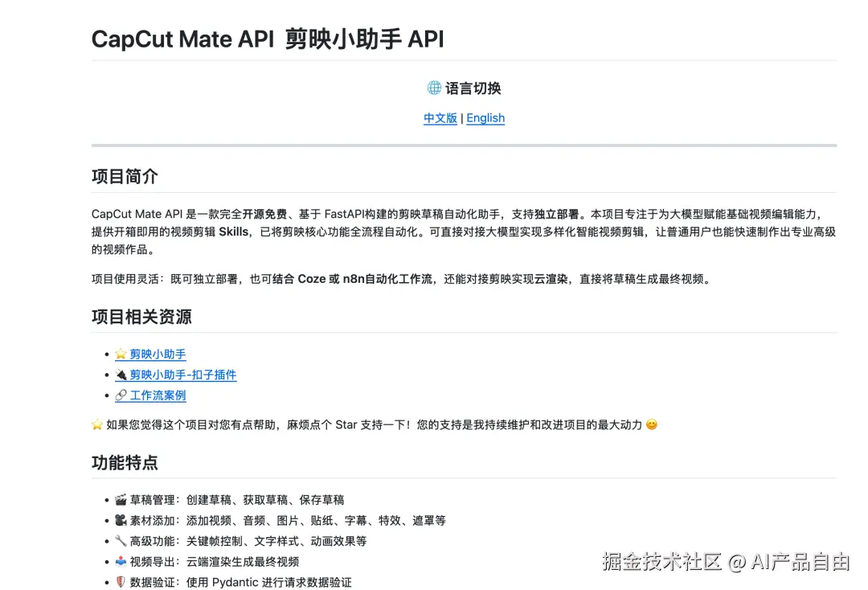The height and width of the screenshot is (590, 868).
Task: Click the bold text Coze 或 n8n自动化工作流
Action: click(x=366, y=279)
